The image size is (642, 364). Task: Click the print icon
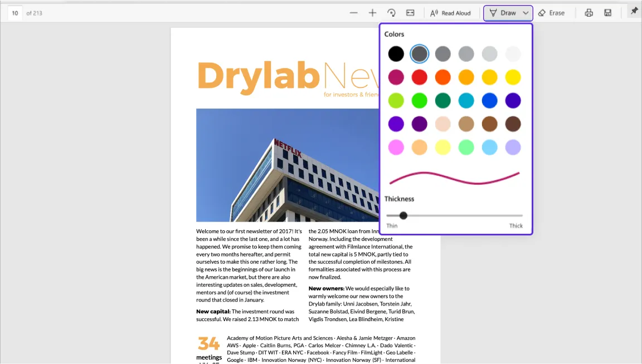coord(588,13)
